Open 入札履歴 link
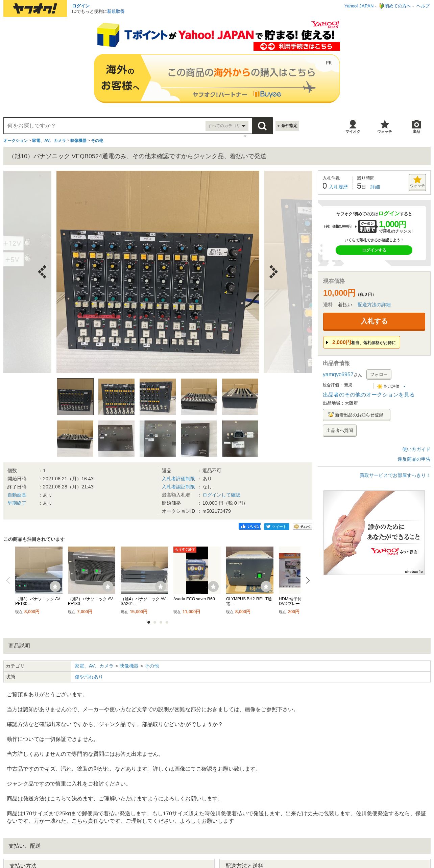Image resolution: width=434 pixels, height=868 pixels. 338,187
